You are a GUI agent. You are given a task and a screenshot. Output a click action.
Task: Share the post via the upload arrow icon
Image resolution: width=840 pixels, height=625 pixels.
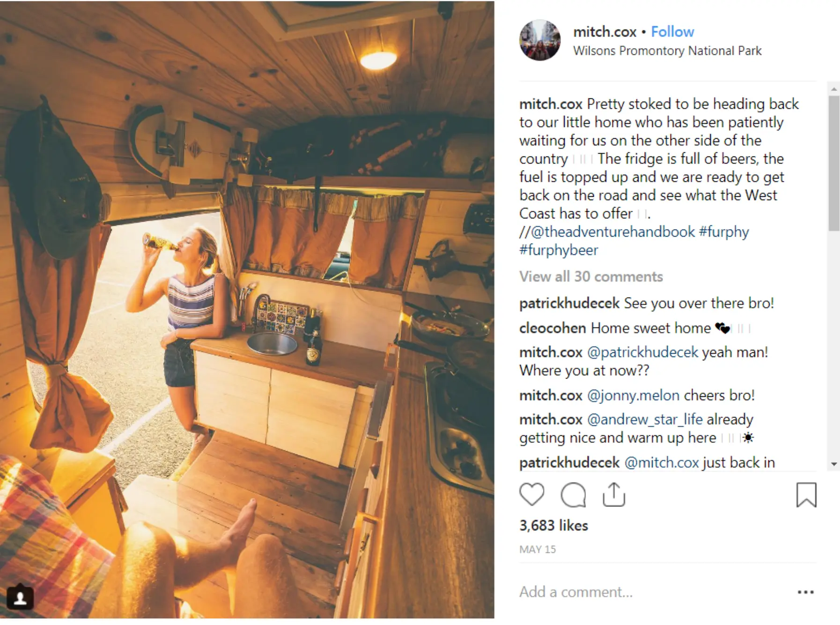click(614, 494)
